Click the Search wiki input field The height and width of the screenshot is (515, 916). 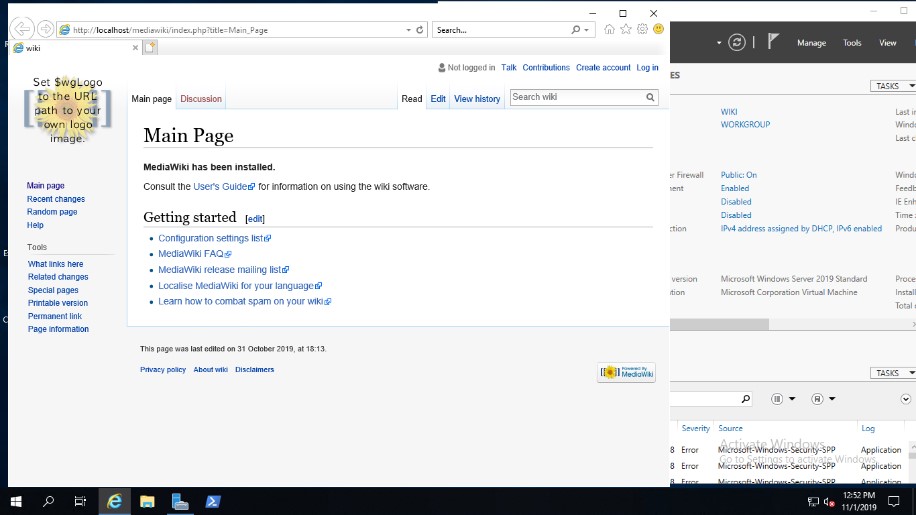pyautogui.click(x=577, y=97)
